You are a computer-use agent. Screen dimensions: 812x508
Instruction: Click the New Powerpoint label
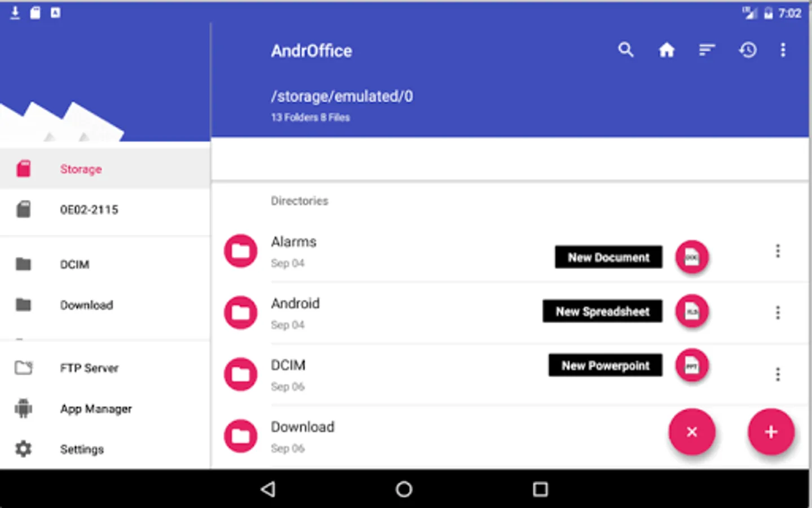pyautogui.click(x=605, y=365)
